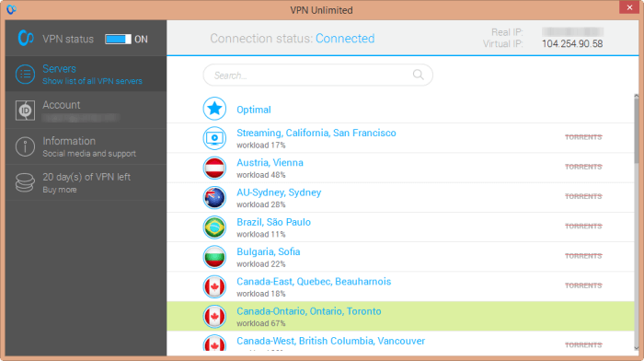
Task: Click the server list scrollbar thumb
Action: coord(637,132)
